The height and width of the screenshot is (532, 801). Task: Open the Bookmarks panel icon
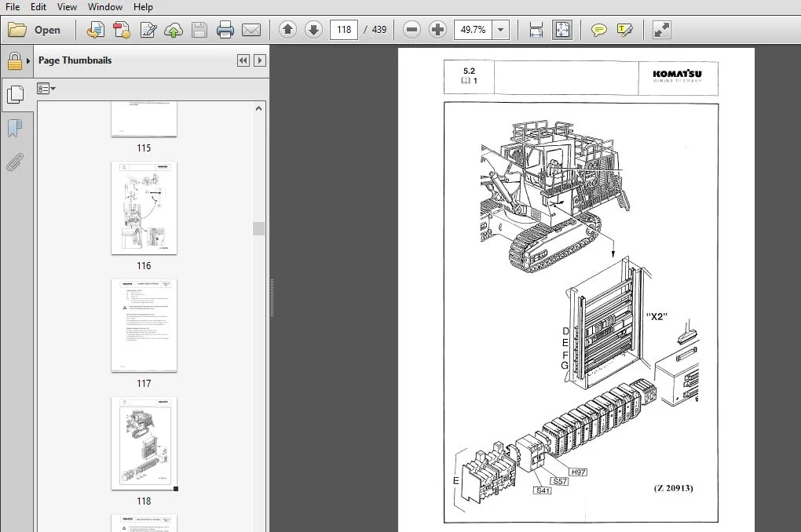(16, 128)
